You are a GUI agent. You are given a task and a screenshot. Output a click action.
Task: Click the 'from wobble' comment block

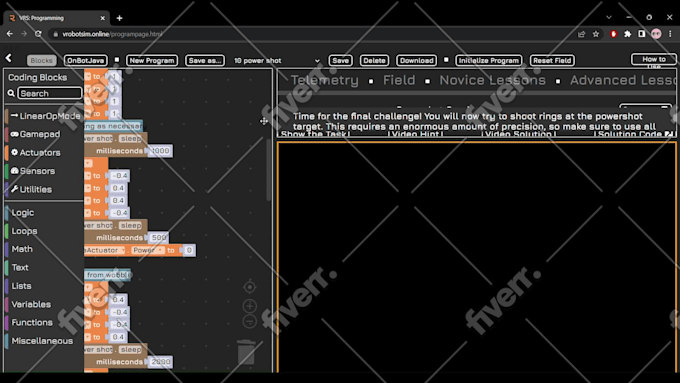[x=107, y=275]
